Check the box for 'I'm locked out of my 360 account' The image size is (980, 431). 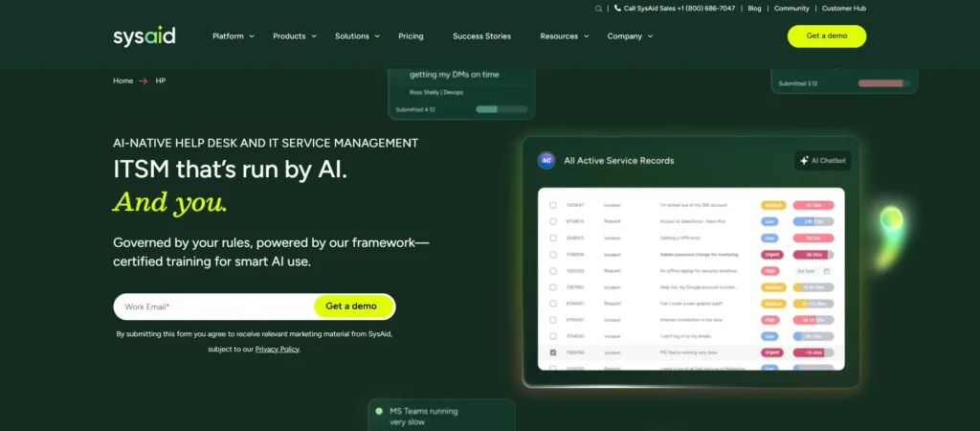(552, 205)
